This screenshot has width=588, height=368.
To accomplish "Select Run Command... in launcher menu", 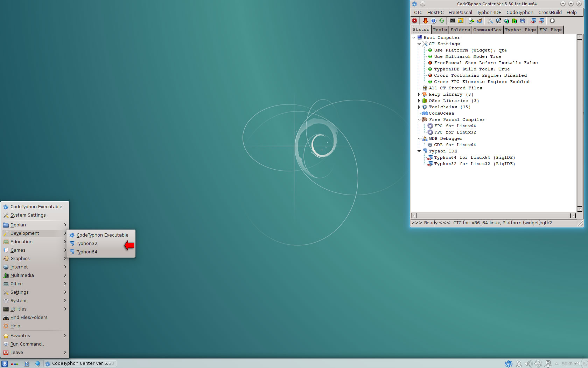I will [x=35, y=344].
